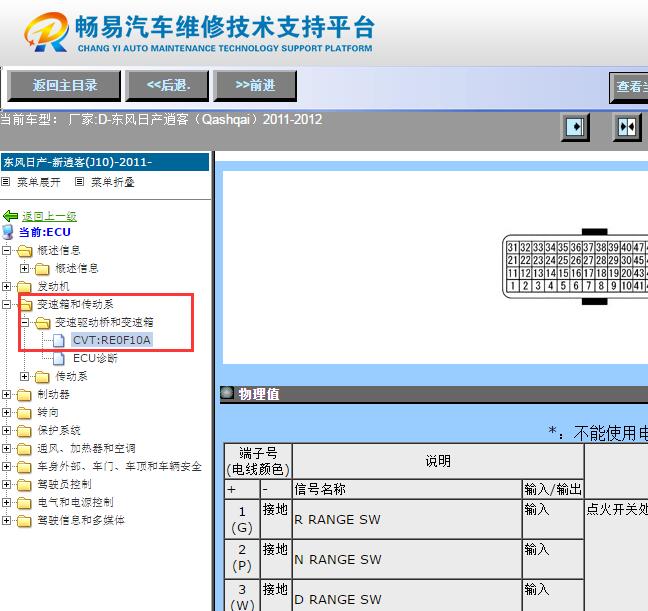The height and width of the screenshot is (611, 648).
Task: Select the 车身外部、车门、车顶和车辆安全 label
Action: (119, 466)
